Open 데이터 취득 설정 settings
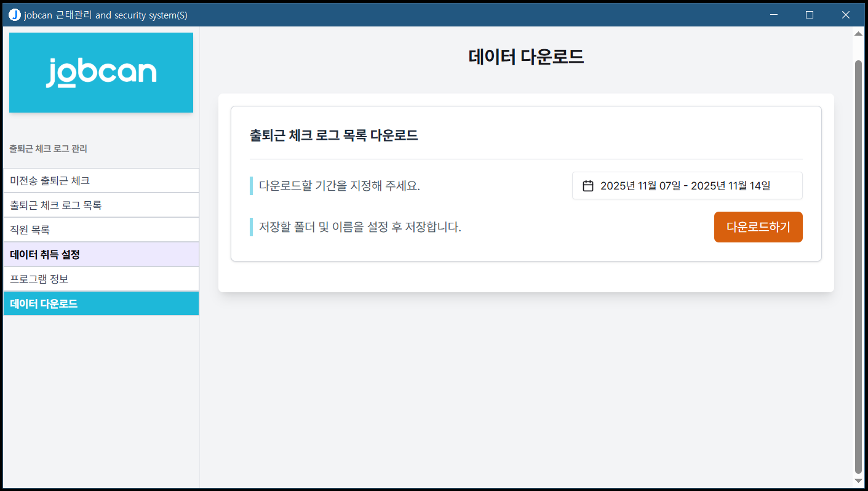Screen dimensions: 868x491 (101, 254)
